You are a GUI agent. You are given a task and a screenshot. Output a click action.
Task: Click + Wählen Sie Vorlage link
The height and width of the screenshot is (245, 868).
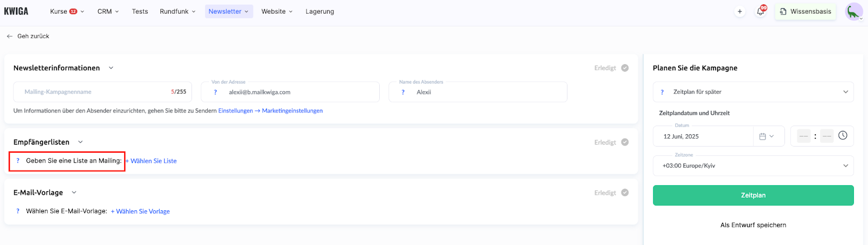140,211
